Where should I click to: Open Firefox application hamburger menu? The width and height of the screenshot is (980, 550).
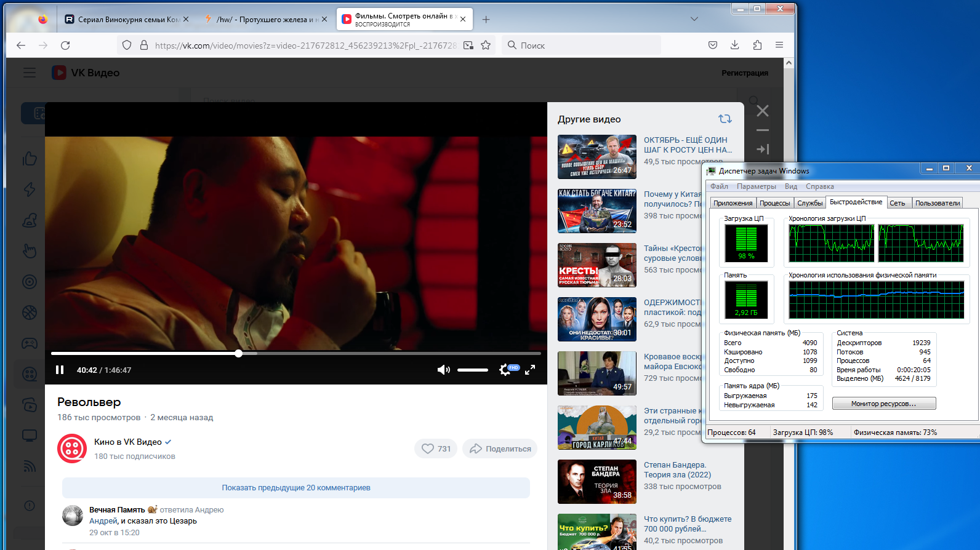click(x=779, y=45)
